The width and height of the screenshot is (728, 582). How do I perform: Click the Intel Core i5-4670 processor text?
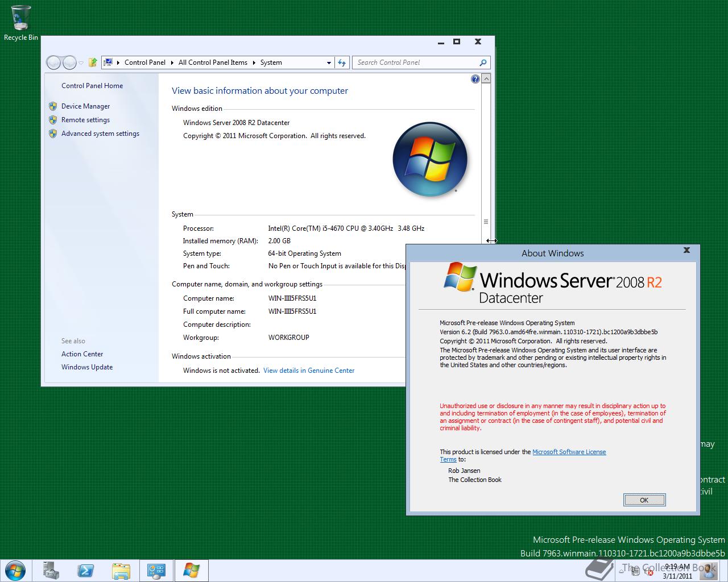(x=346, y=228)
